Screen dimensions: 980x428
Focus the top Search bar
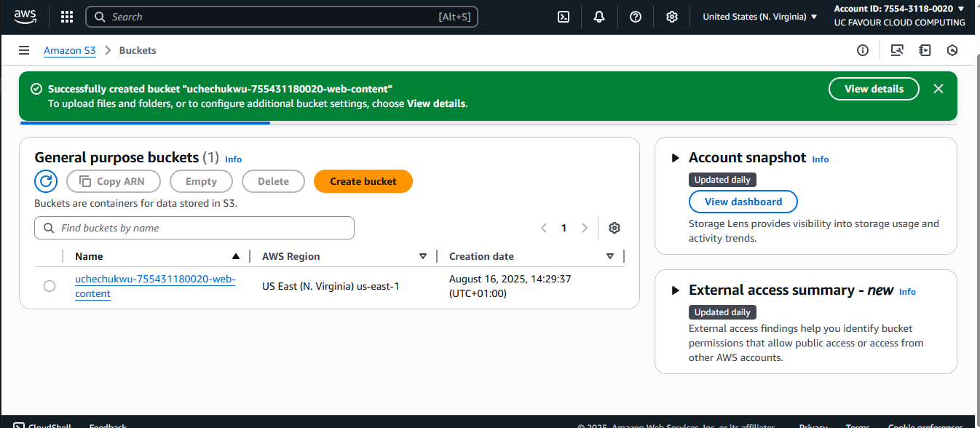click(282, 17)
